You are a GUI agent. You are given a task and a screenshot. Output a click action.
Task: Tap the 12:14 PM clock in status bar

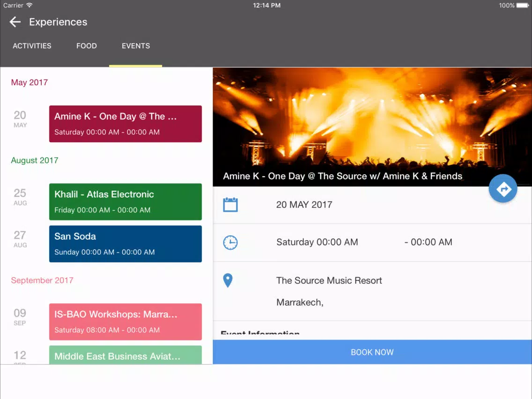(x=266, y=6)
